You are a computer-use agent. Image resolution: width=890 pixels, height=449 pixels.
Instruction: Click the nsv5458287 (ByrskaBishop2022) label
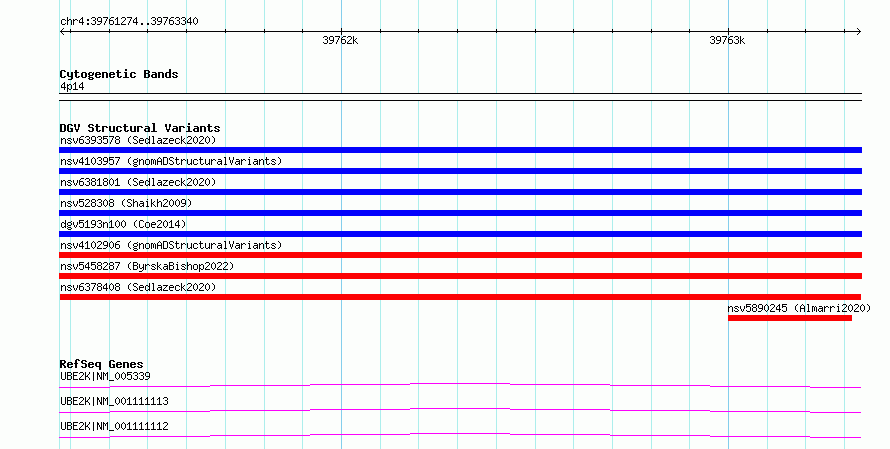147,266
